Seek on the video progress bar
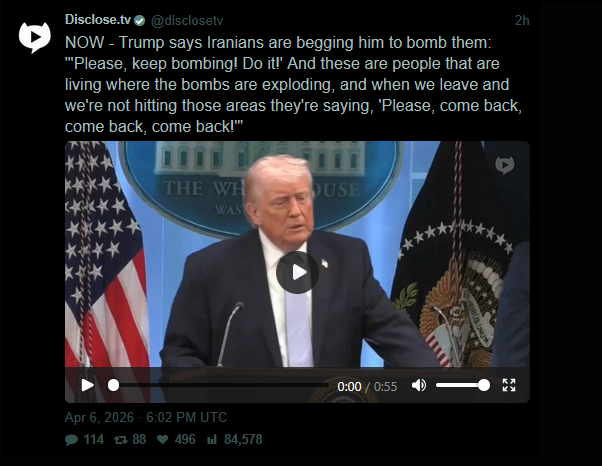602x466 pixels. coord(220,385)
